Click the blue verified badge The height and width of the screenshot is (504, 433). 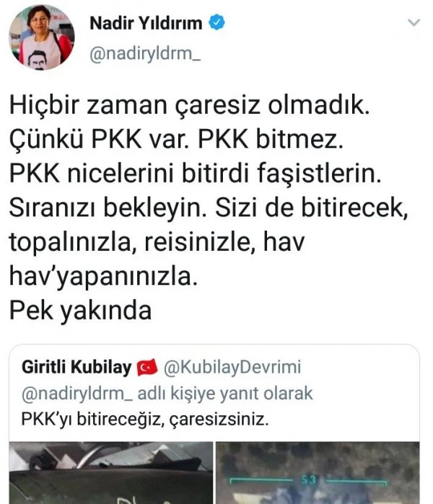[x=216, y=22]
